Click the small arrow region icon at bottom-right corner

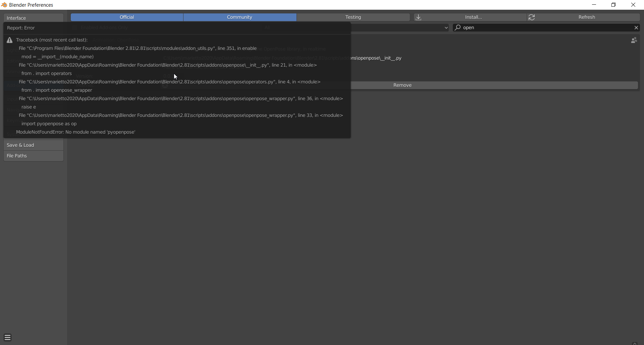pyautogui.click(x=635, y=343)
